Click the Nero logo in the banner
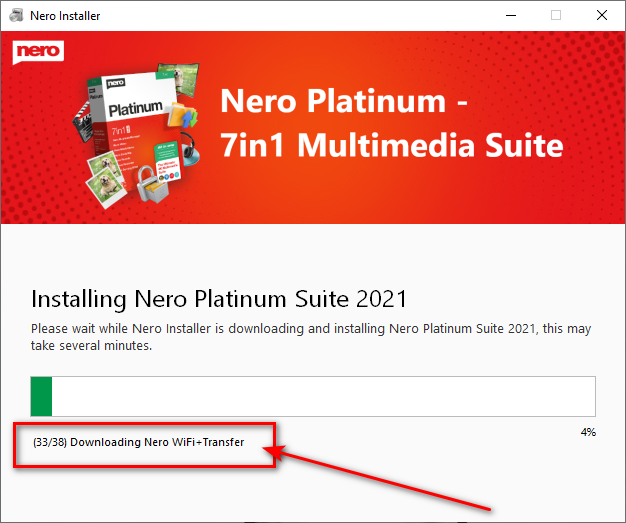 tap(38, 52)
